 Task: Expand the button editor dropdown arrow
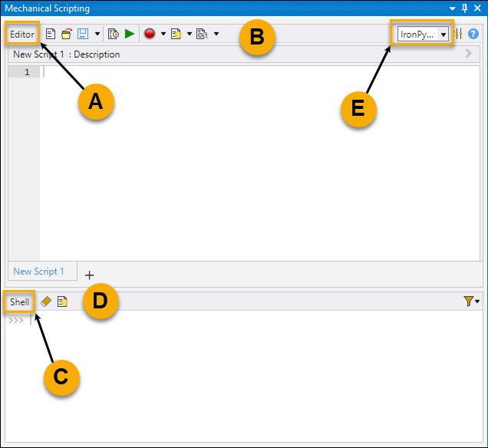(x=216, y=34)
